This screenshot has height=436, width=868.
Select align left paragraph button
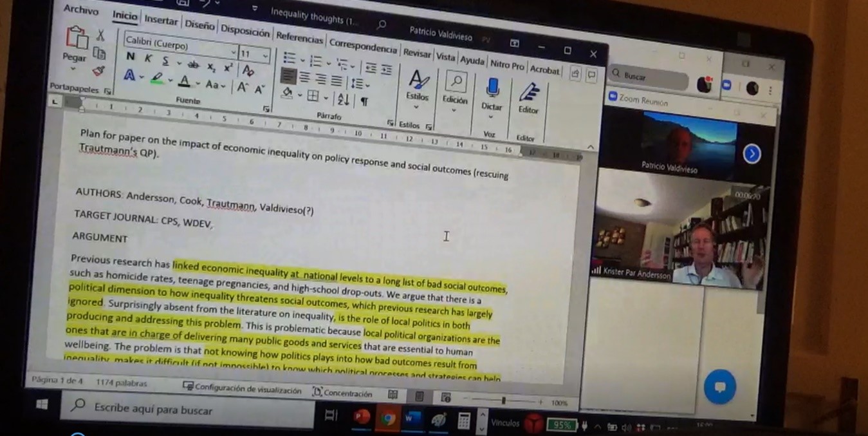point(289,76)
